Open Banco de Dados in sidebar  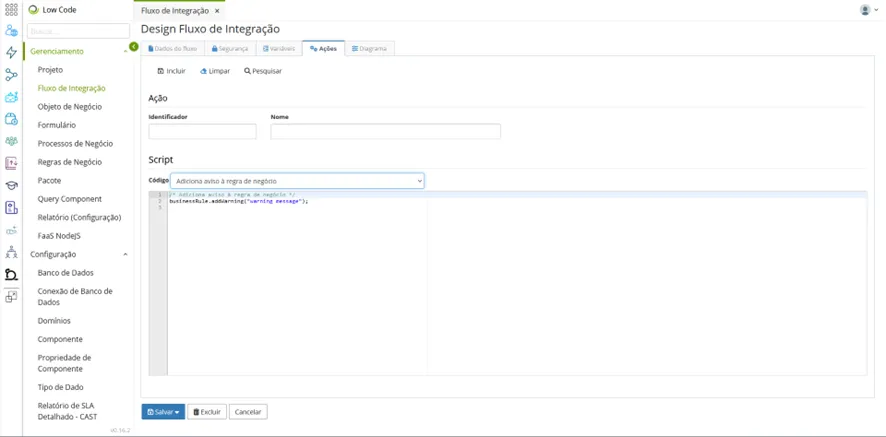(x=66, y=272)
